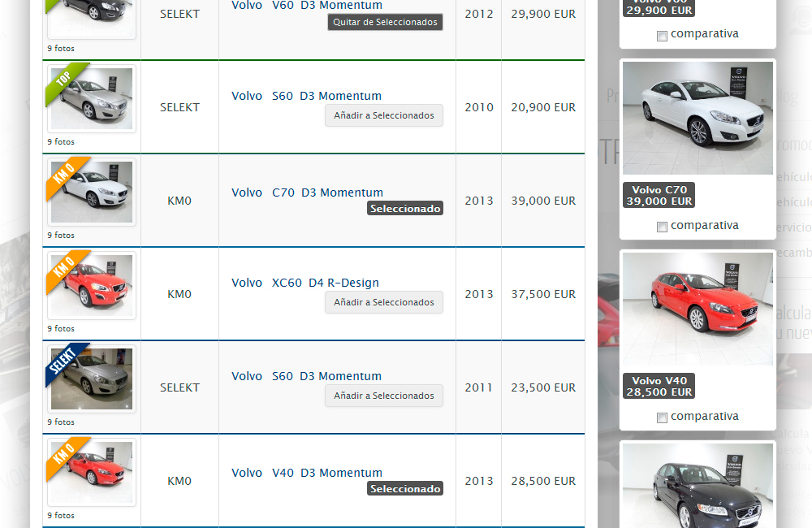Click the 28,500 EUR price in the V40 table row
This screenshot has width=812, height=528.
[543, 481]
